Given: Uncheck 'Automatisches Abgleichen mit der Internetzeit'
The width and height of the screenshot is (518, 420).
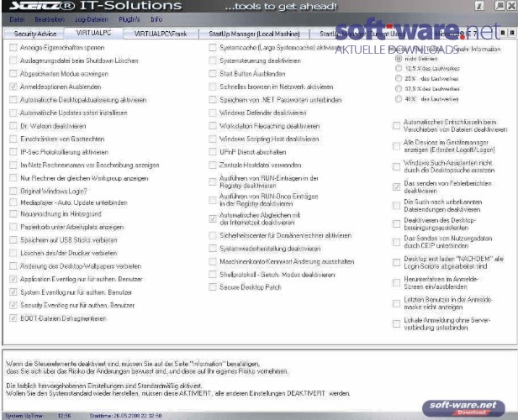Looking at the screenshot, I should pyautogui.click(x=213, y=218).
